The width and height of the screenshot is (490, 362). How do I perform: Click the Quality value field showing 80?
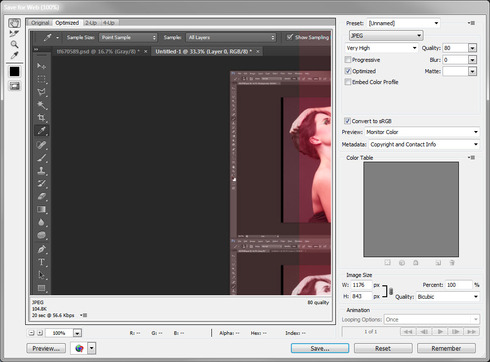click(455, 48)
